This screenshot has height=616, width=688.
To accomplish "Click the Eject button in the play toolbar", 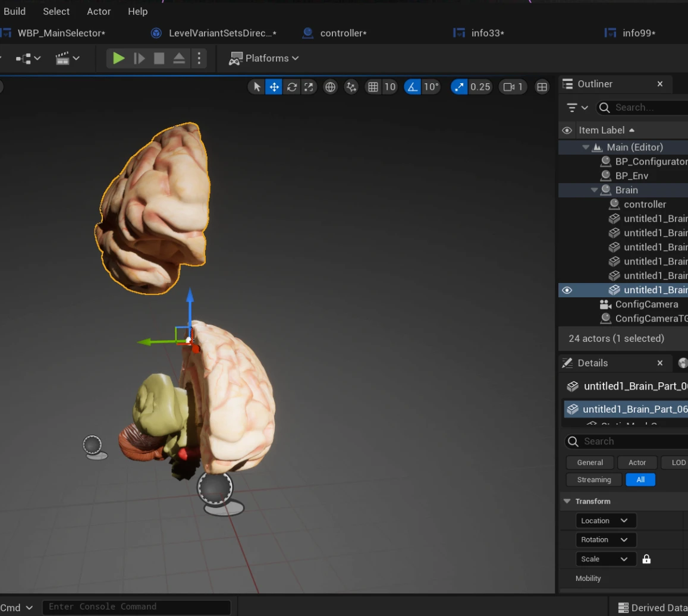I will coord(179,58).
